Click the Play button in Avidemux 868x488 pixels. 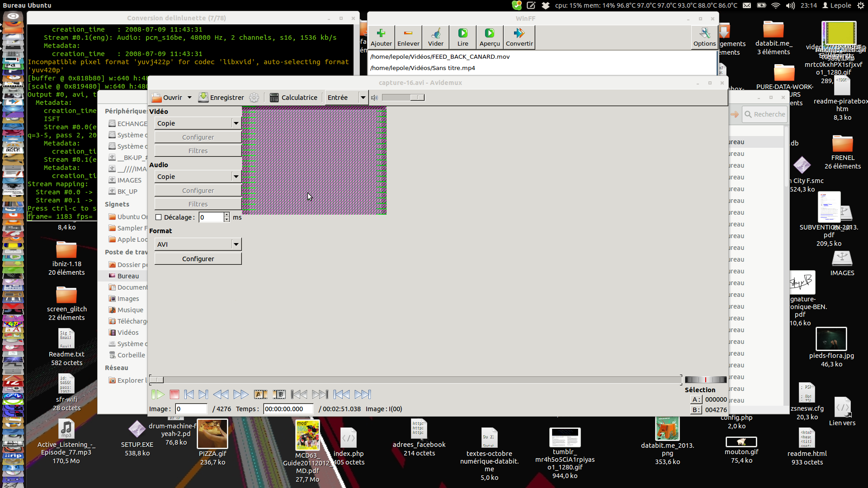pos(157,394)
